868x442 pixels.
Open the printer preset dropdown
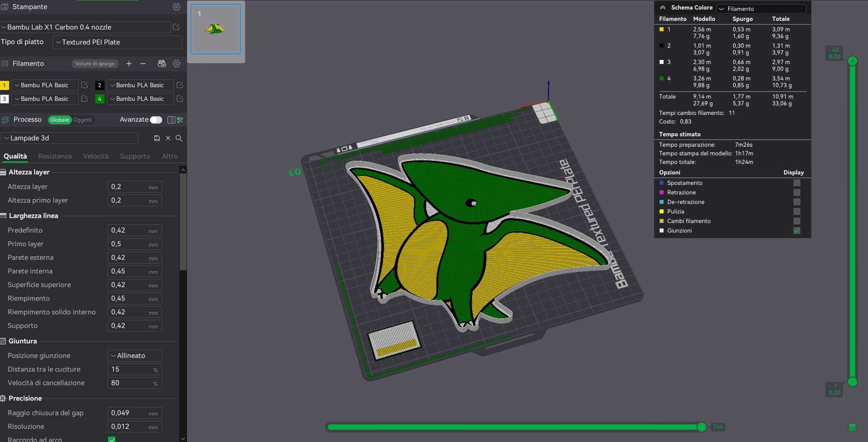pyautogui.click(x=85, y=27)
